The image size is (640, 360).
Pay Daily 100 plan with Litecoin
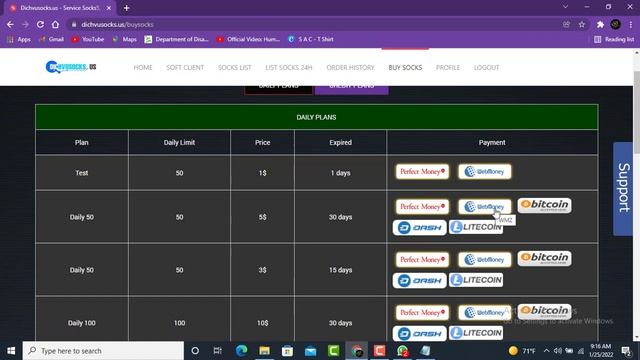476,333
